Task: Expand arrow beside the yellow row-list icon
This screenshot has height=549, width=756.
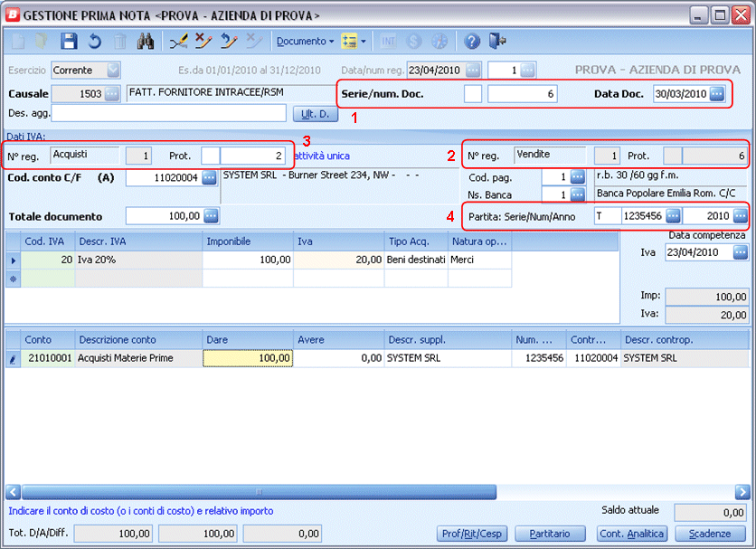Action: [364, 42]
